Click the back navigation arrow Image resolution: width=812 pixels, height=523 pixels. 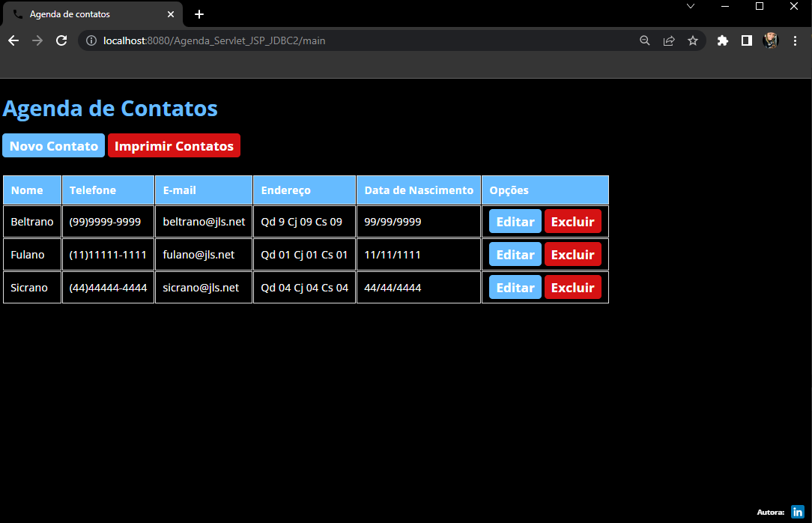pos(13,40)
